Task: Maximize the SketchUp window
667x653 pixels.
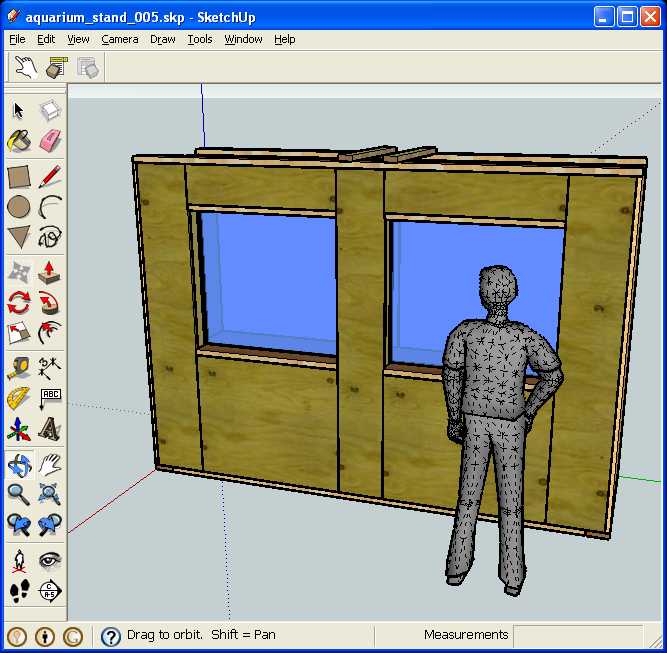Action: pos(627,17)
